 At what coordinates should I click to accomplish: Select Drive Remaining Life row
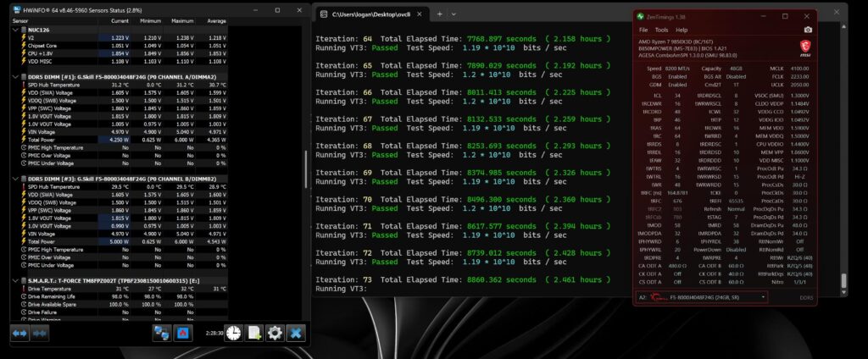click(119, 296)
